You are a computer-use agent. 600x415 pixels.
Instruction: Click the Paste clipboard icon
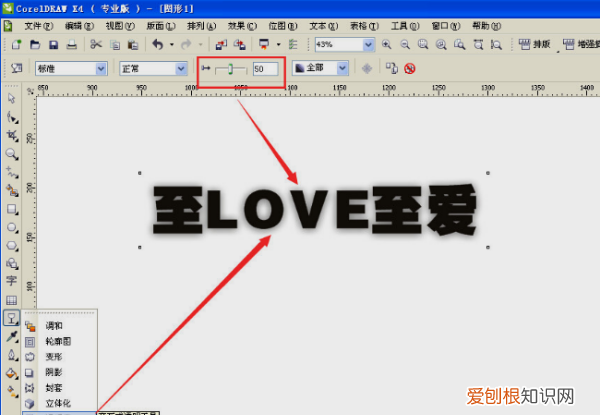coord(133,45)
